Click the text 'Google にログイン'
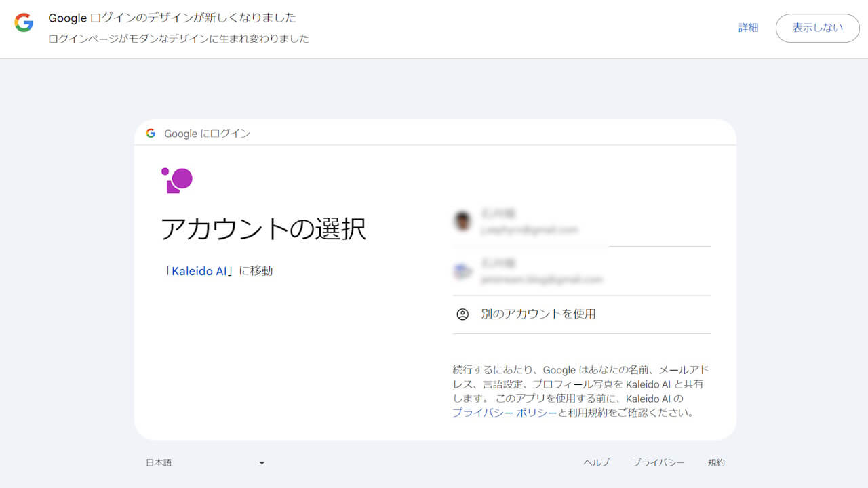 (207, 134)
